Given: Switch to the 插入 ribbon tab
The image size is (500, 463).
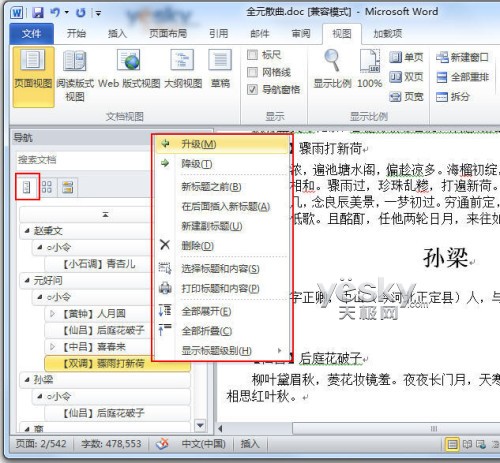Looking at the screenshot, I should [117, 34].
